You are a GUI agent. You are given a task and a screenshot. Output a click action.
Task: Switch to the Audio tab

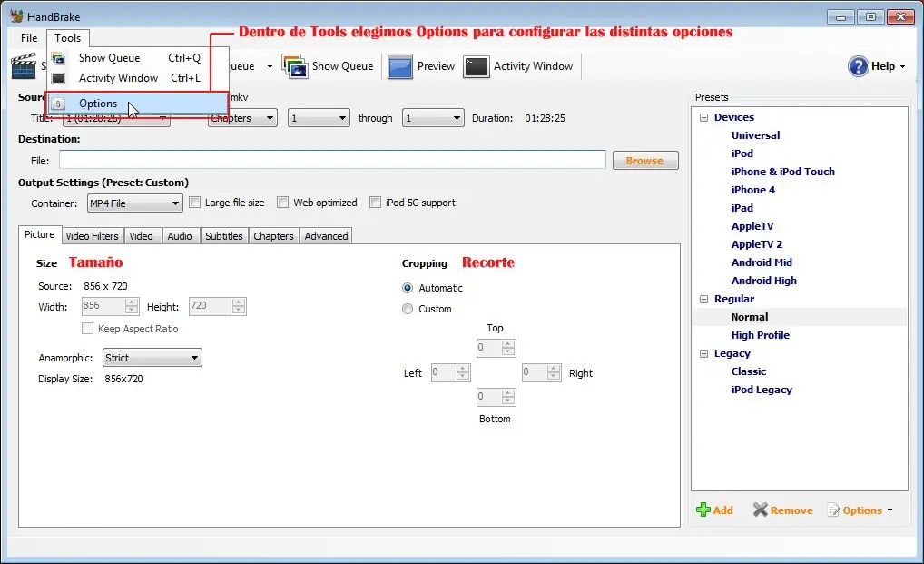coord(180,236)
